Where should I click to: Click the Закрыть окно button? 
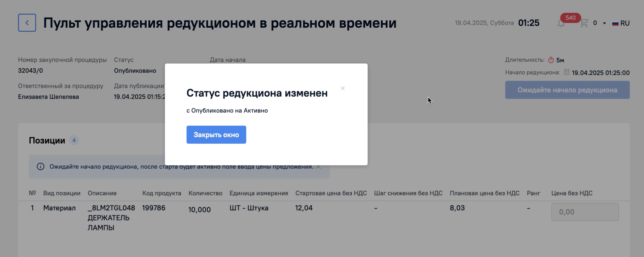click(216, 135)
